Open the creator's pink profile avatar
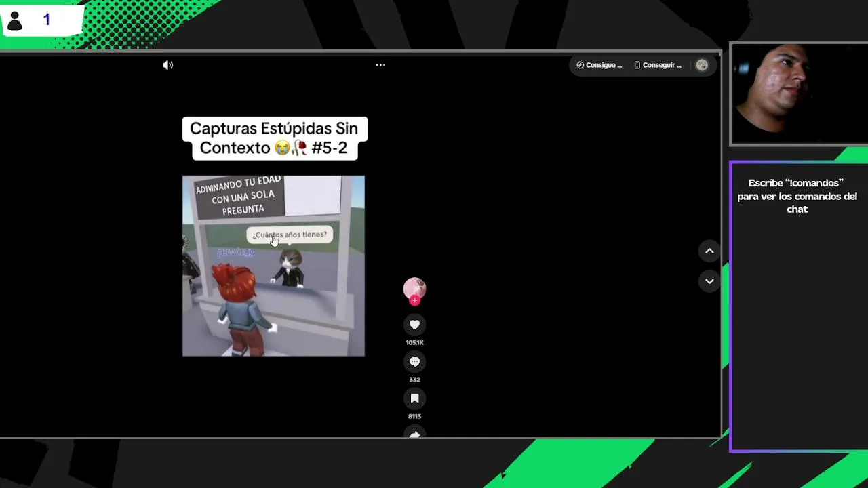The width and height of the screenshot is (868, 488). pyautogui.click(x=414, y=288)
